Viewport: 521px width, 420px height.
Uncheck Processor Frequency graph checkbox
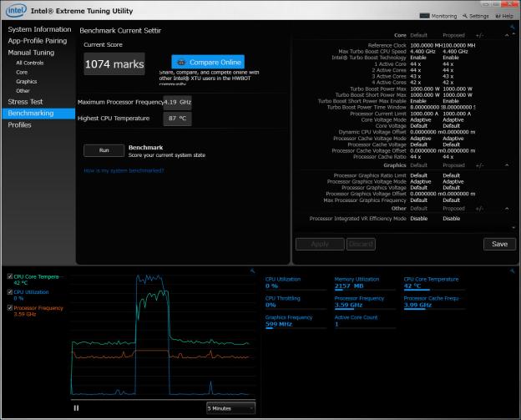click(x=8, y=307)
